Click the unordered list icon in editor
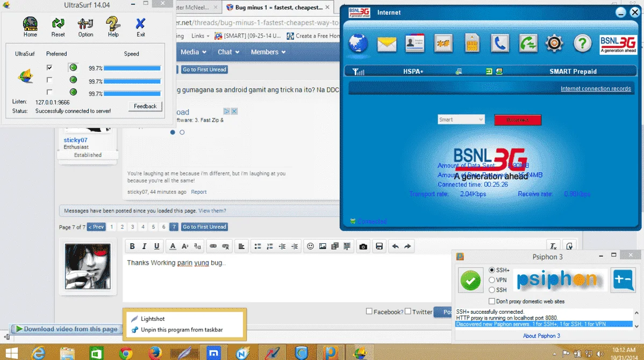Screen dimensions: 644x360 [257, 246]
